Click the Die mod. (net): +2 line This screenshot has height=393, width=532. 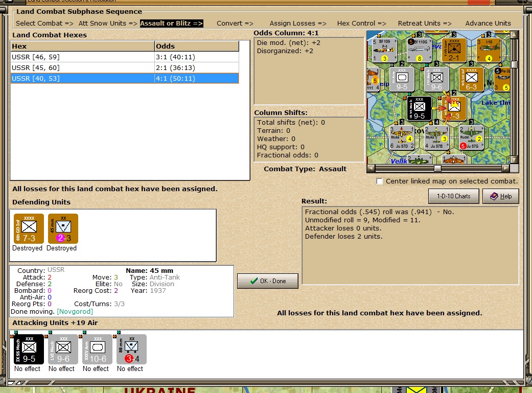(288, 43)
